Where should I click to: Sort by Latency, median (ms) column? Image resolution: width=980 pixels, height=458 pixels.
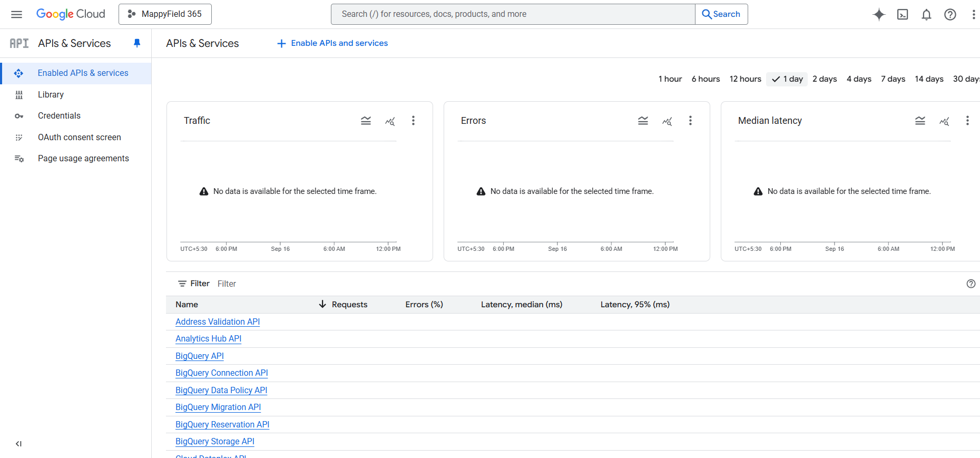tap(522, 305)
